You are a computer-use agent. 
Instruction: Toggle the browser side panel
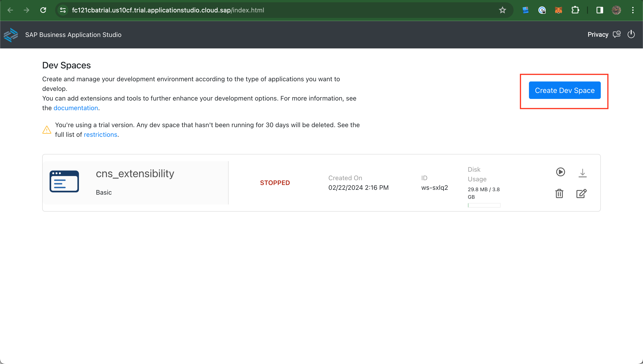tap(600, 10)
